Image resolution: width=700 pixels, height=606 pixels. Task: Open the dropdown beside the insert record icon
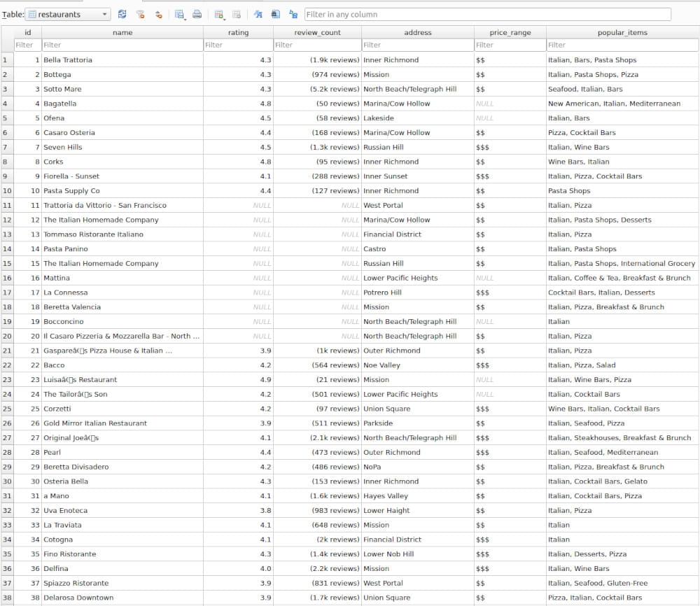pos(224,17)
